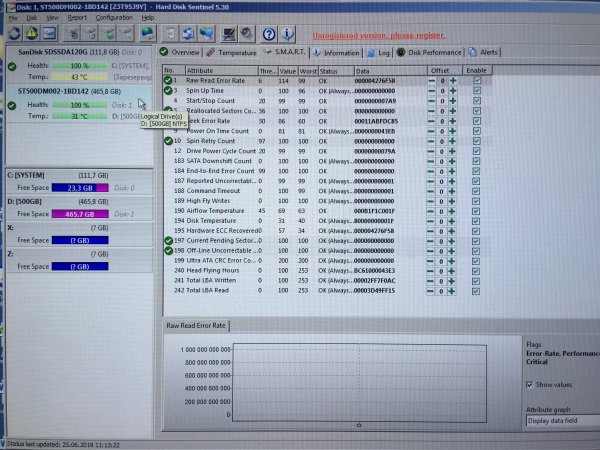Click plus offset for Raw Read Error Rate
Viewport: 600px width, 450px height.
(453, 81)
